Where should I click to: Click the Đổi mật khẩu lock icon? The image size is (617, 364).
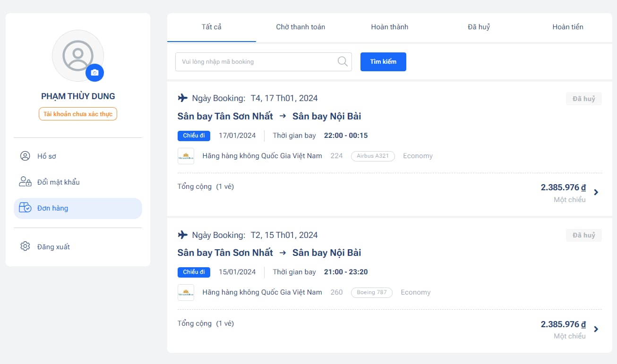pyautogui.click(x=25, y=182)
